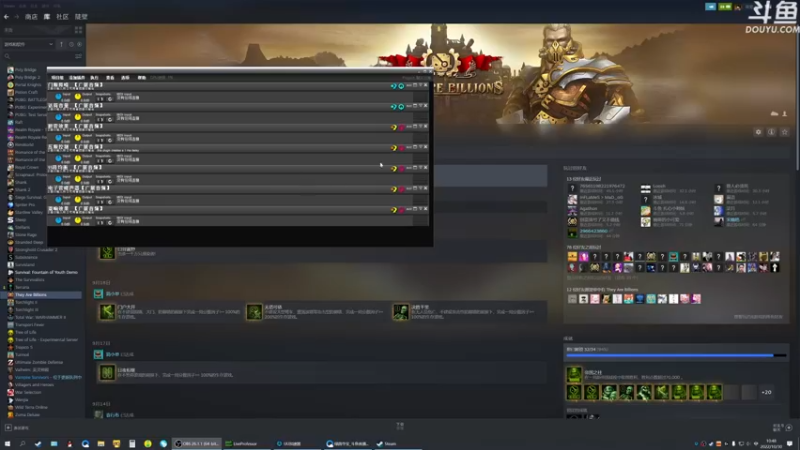This screenshot has height=450, width=800.
Task: Click the add-a-game plus button
Action: (8, 428)
